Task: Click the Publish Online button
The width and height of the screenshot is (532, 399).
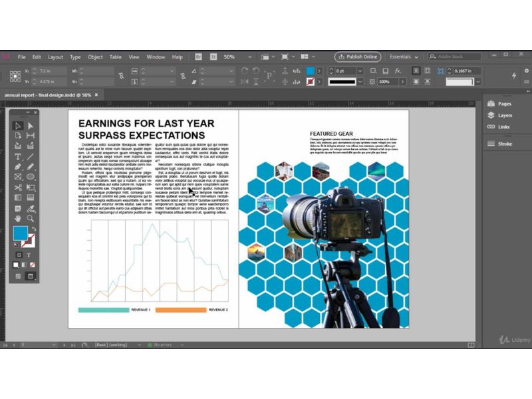Action: (357, 57)
